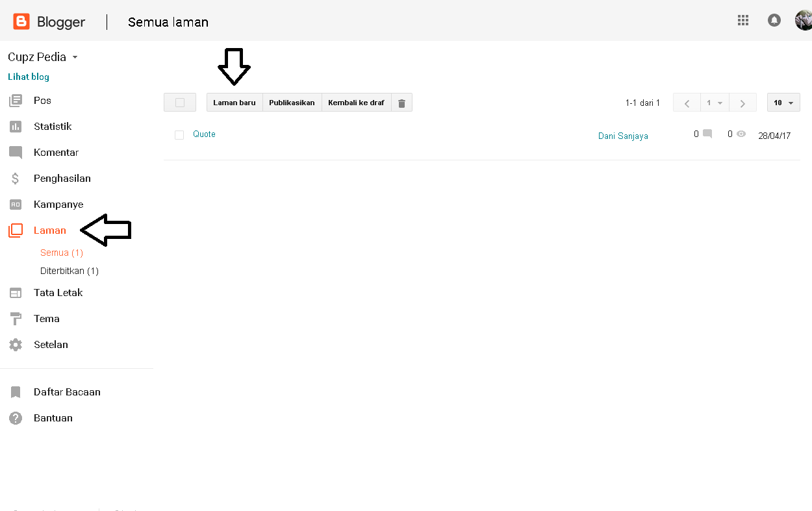Check the select-all pages checkbox
This screenshot has height=511, width=812.
(180, 102)
